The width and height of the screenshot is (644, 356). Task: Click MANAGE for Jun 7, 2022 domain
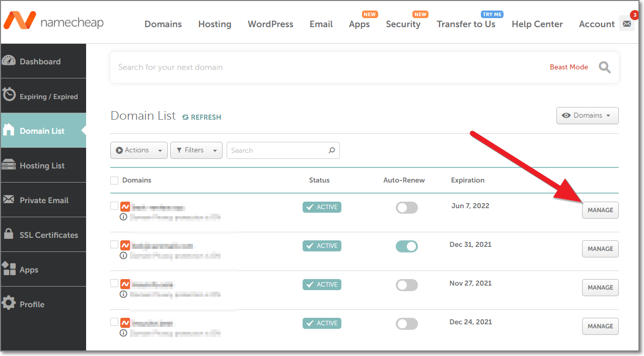pos(600,210)
